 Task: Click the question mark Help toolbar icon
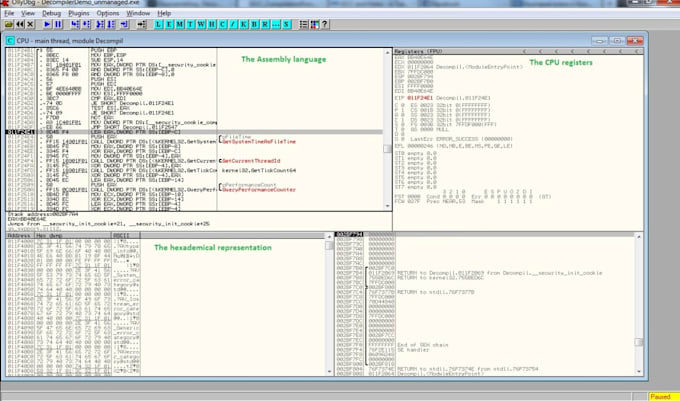(x=325, y=24)
